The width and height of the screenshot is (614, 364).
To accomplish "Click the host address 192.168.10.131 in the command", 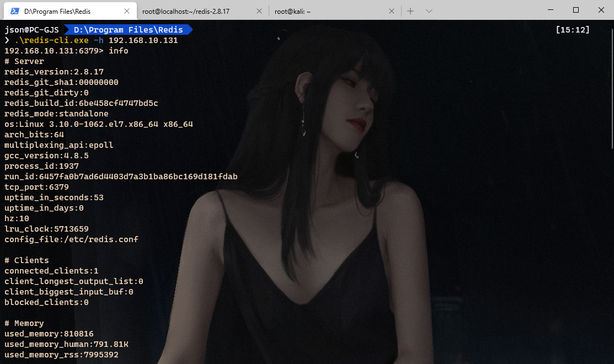I will point(143,40).
